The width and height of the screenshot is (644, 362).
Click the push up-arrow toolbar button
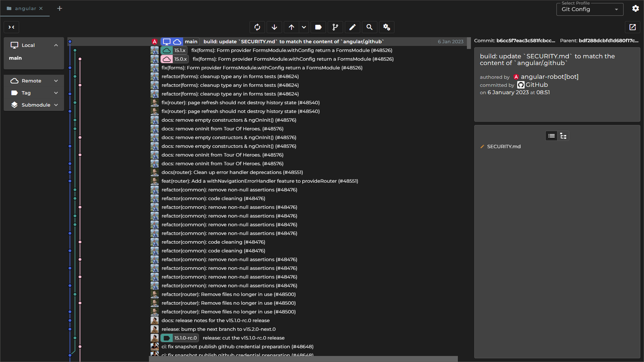tap(291, 27)
